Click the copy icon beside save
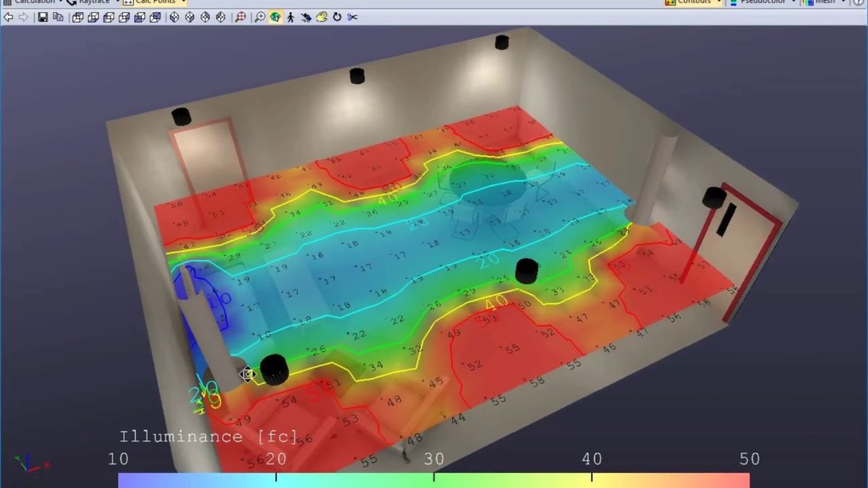Image resolution: width=868 pixels, height=488 pixels. pos(58,17)
